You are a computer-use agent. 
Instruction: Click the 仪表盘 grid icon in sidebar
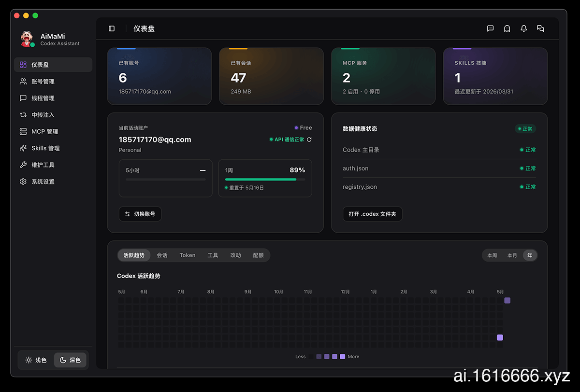click(23, 65)
